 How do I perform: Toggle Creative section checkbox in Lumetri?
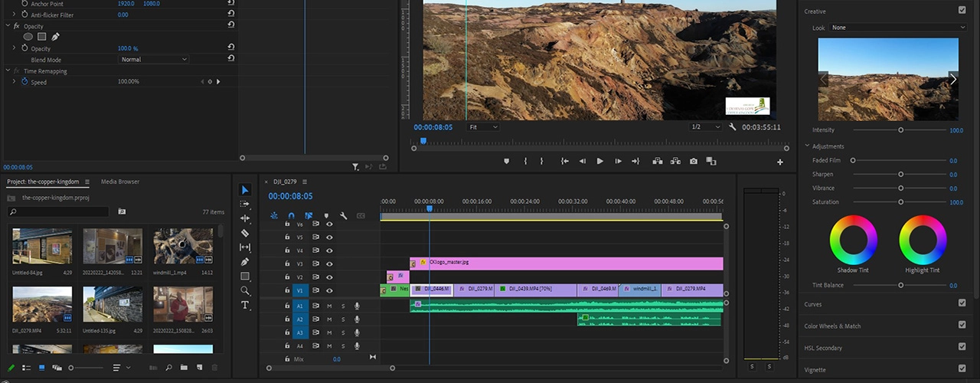(x=962, y=10)
